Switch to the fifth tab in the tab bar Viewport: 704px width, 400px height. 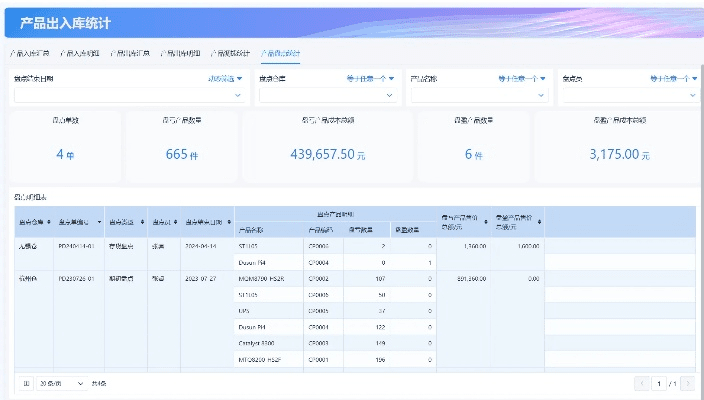coord(230,53)
